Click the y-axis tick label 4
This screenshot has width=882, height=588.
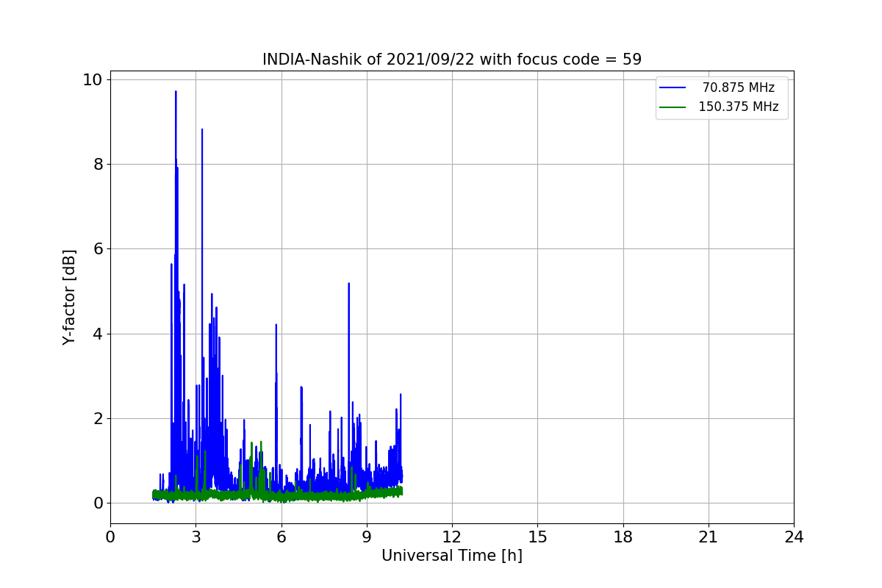98,334
